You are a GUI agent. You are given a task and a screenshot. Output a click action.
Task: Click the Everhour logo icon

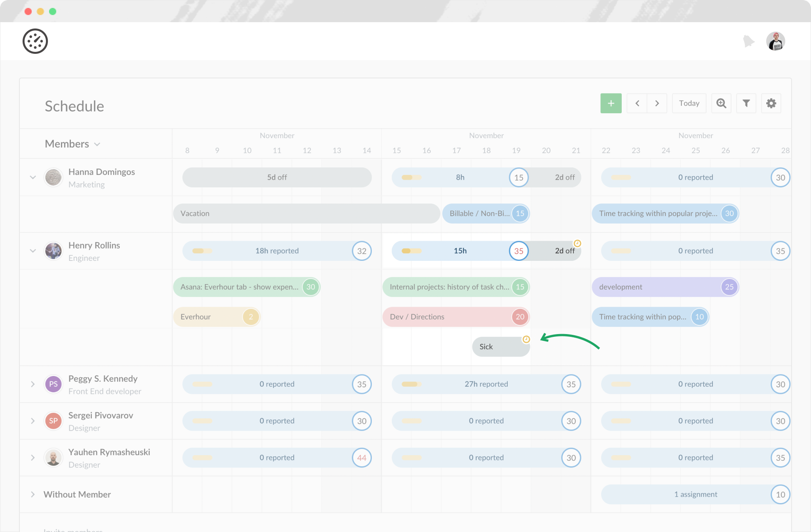coord(35,41)
